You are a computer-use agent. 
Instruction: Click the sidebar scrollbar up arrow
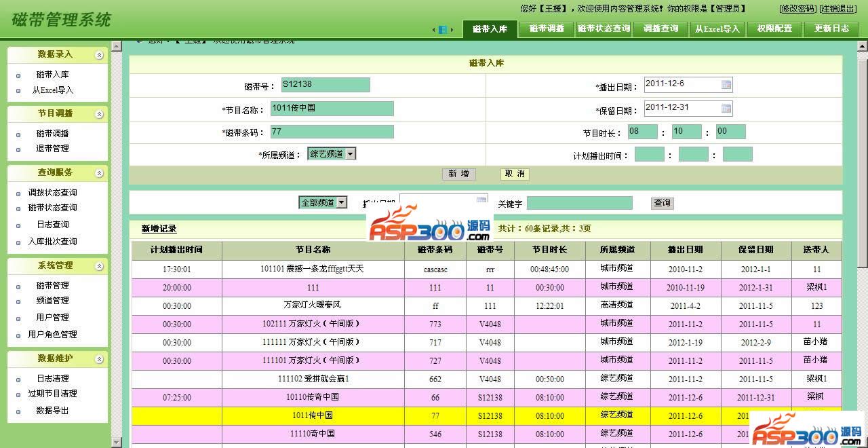coord(116,47)
